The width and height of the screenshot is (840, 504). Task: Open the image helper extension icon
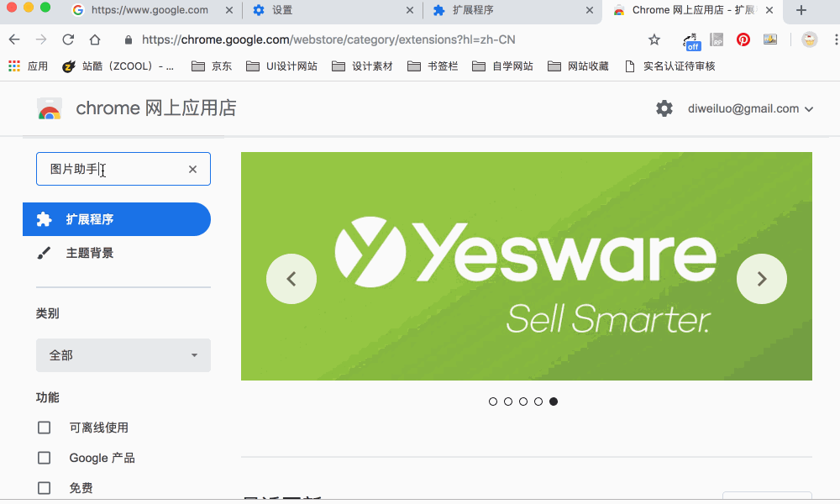coord(770,39)
